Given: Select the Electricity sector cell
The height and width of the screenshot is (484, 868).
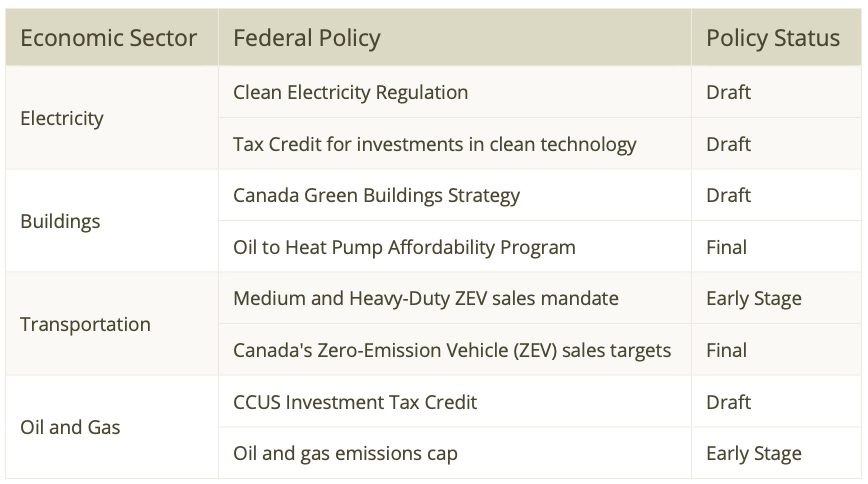Looking at the screenshot, I should [x=62, y=118].
